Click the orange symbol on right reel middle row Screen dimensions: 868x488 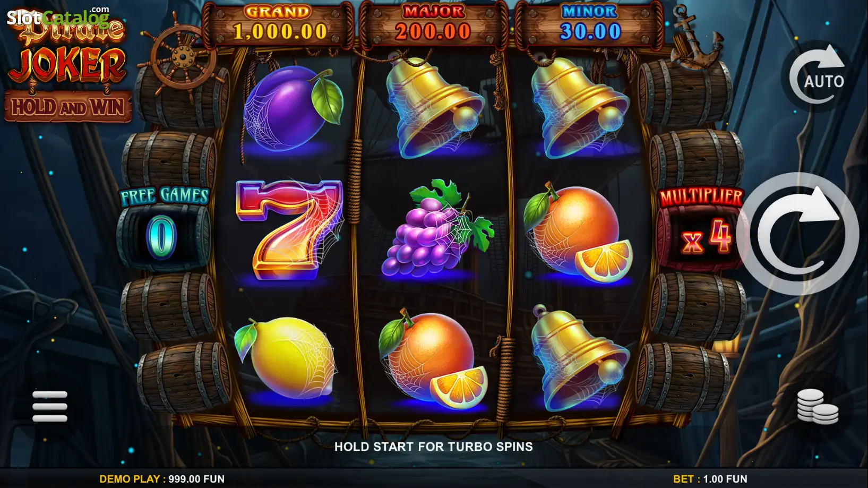tap(578, 233)
